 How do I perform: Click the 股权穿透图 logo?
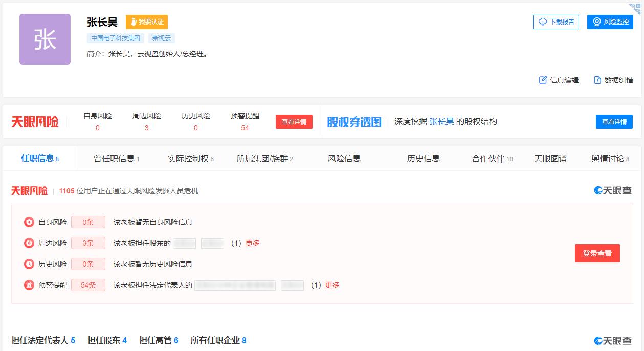pos(354,122)
